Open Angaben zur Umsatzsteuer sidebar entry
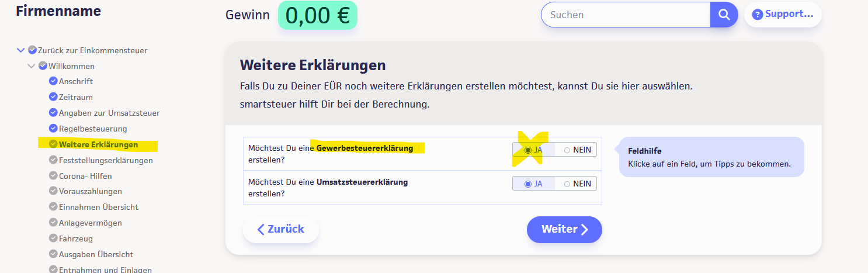Viewport: 868px width, 273px height. pos(109,113)
